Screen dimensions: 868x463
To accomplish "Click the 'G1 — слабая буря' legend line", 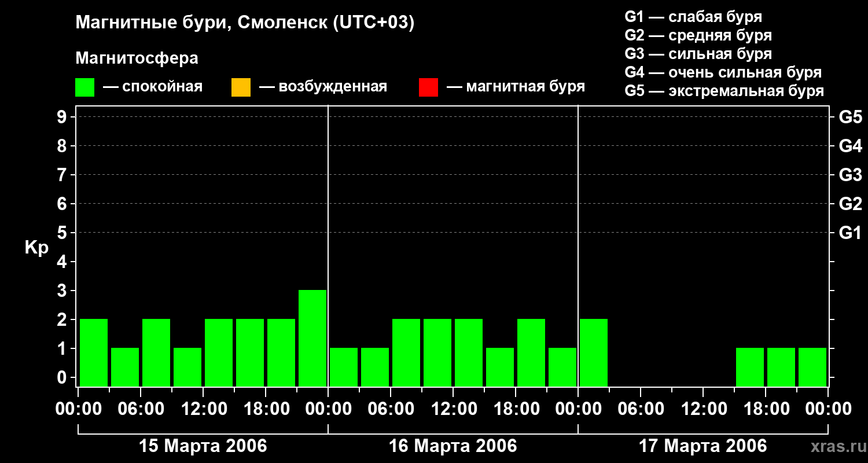I will pos(693,17).
